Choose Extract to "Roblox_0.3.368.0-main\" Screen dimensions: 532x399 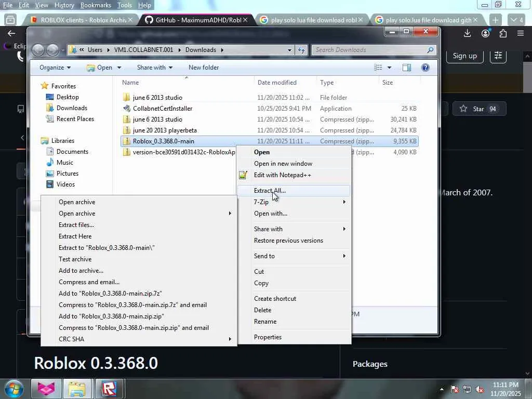139,248
